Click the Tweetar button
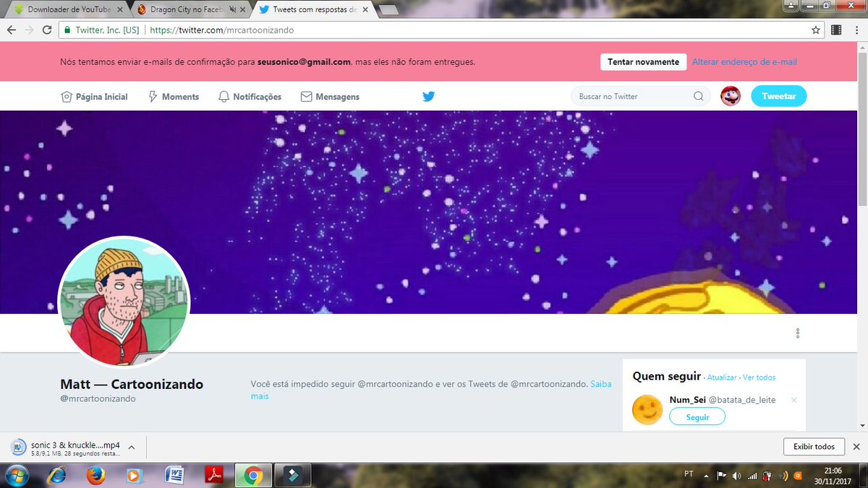 tap(779, 96)
